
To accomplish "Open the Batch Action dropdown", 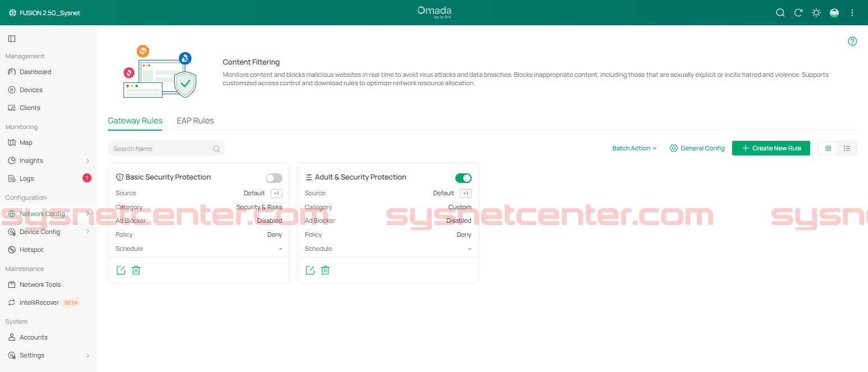I will [x=634, y=148].
